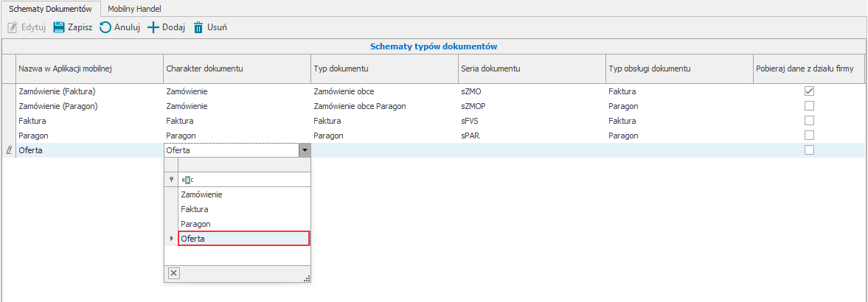Click the Zapisz (save) floppy disk icon

58,28
